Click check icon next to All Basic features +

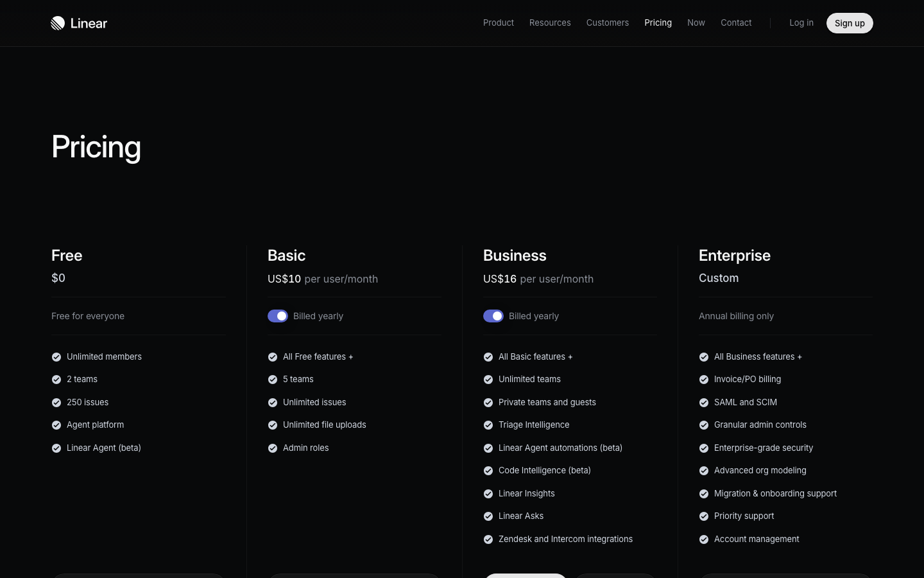488,357
